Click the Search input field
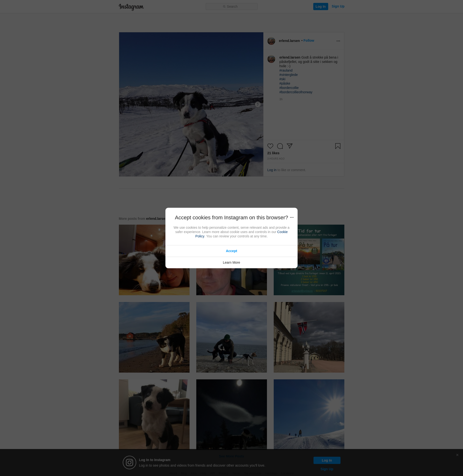 (231, 7)
